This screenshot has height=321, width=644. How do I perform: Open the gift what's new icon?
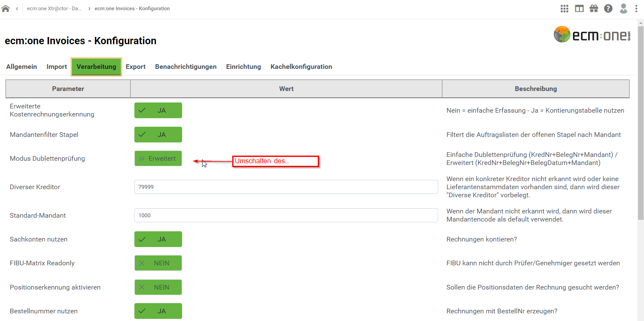[x=594, y=9]
